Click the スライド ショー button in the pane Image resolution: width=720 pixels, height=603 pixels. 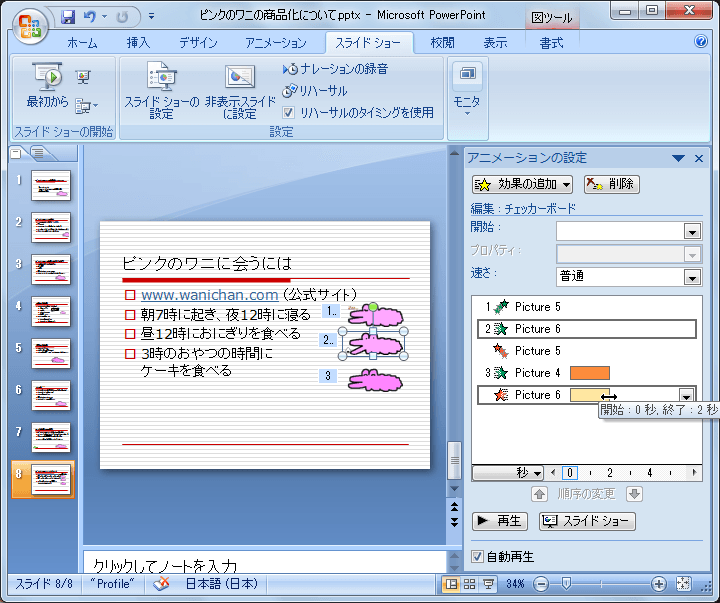[x=587, y=521]
